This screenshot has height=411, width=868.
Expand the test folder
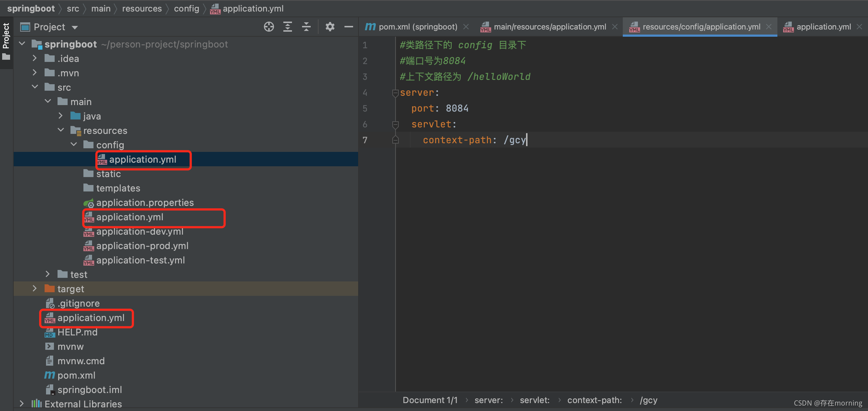47,274
